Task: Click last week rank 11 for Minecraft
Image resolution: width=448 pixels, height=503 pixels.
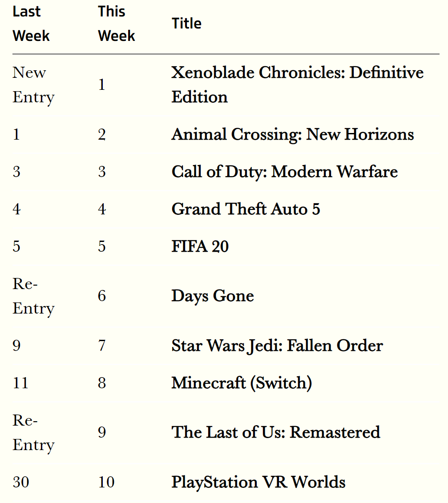Action: click(20, 383)
